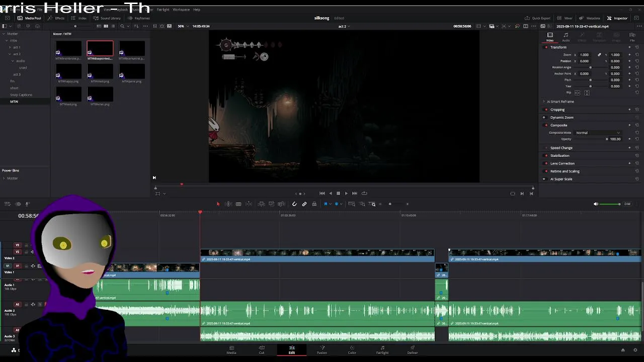Switch to the Media page
This screenshot has height=362, width=644.
click(231, 350)
